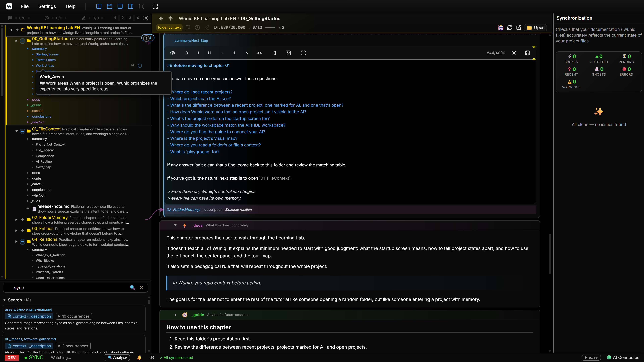The height and width of the screenshot is (362, 644).
Task: Toggle bold formatting in editor
Action: pyautogui.click(x=186, y=53)
